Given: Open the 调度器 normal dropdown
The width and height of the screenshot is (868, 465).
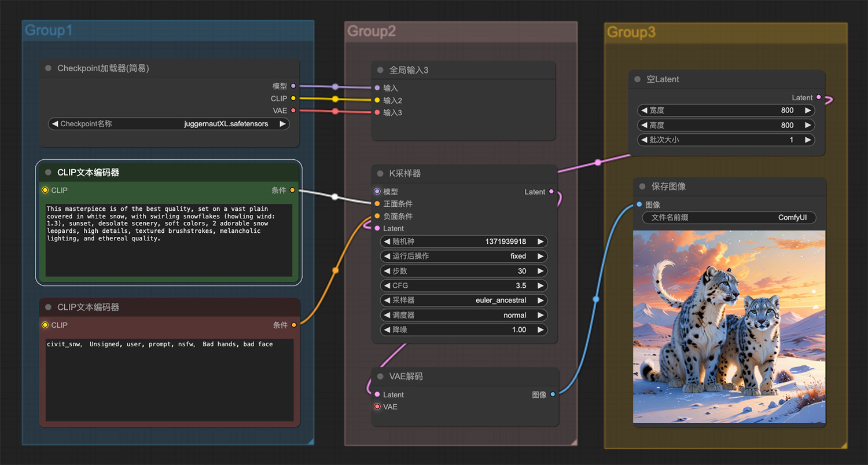Looking at the screenshot, I should pos(464,316).
